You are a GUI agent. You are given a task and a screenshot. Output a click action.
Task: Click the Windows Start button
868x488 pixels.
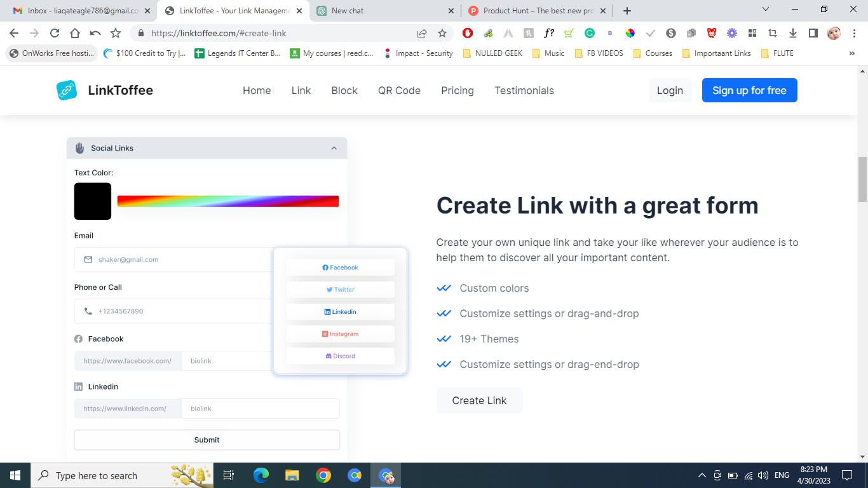pyautogui.click(x=15, y=475)
